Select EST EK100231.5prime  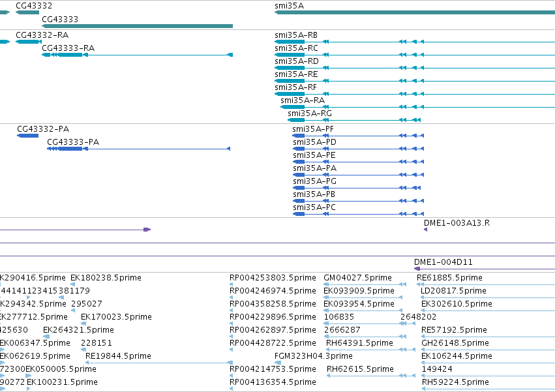[63, 382]
